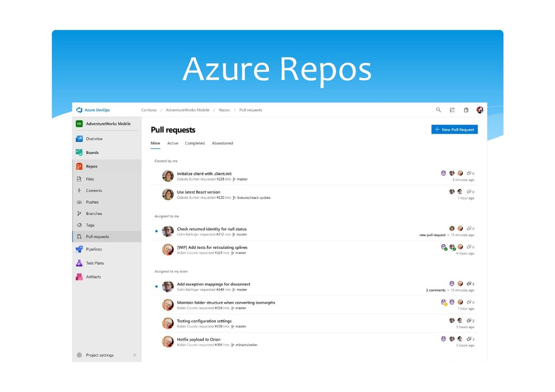Open 'Maintain folder structure when converting isomorphs'
Viewport: 555px width, 392px height.
pos(226,302)
